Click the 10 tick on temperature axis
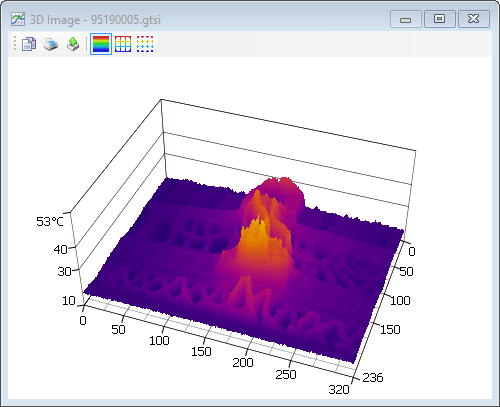Viewport: 500px width, 407px height. coord(69,301)
